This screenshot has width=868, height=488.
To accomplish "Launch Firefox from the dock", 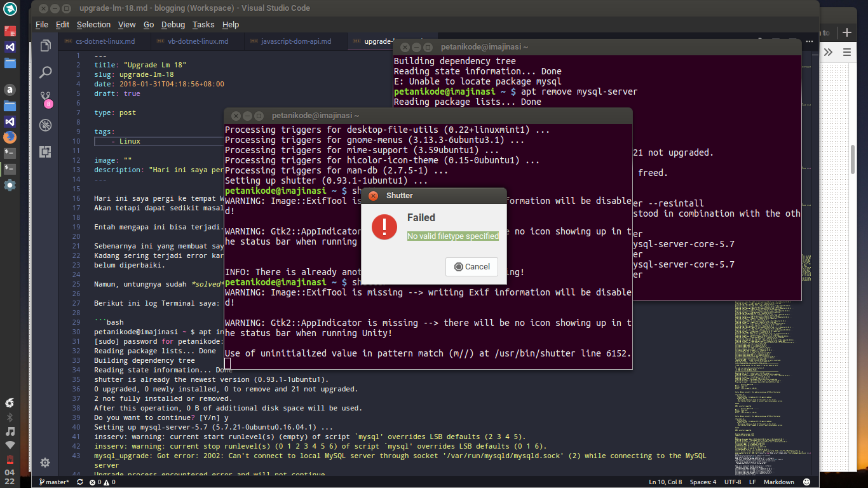I will tap(10, 137).
